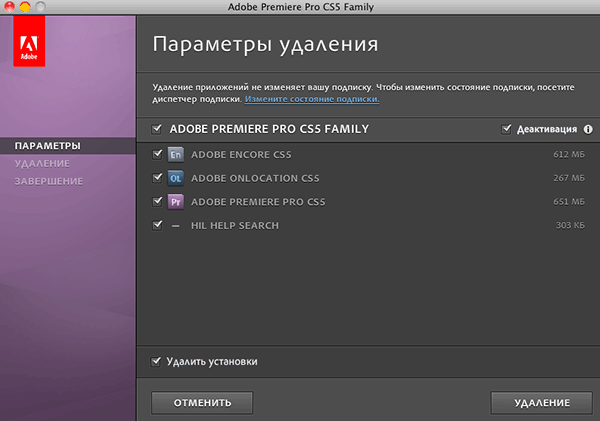Toggle the Деактивация checkbox
Image resolution: width=600 pixels, height=421 pixels.
click(506, 129)
